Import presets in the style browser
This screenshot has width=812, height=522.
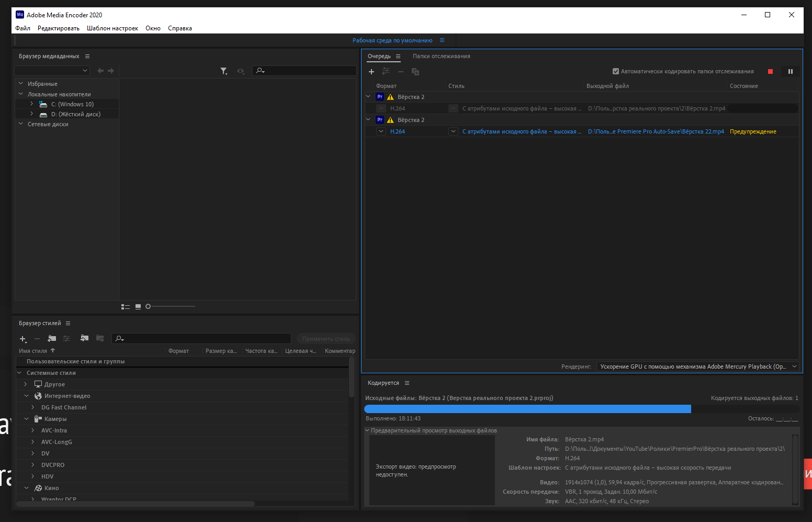[84, 338]
